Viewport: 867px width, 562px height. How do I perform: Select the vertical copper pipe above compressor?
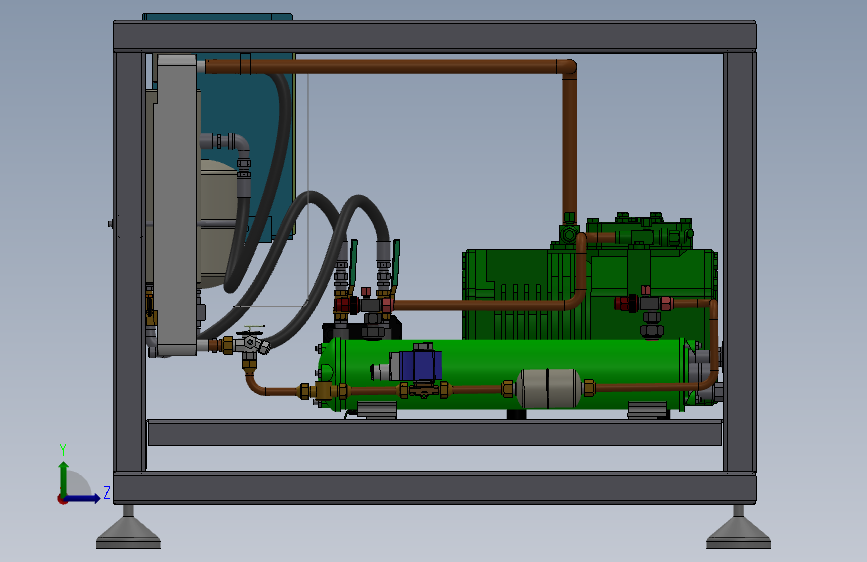[x=570, y=144]
